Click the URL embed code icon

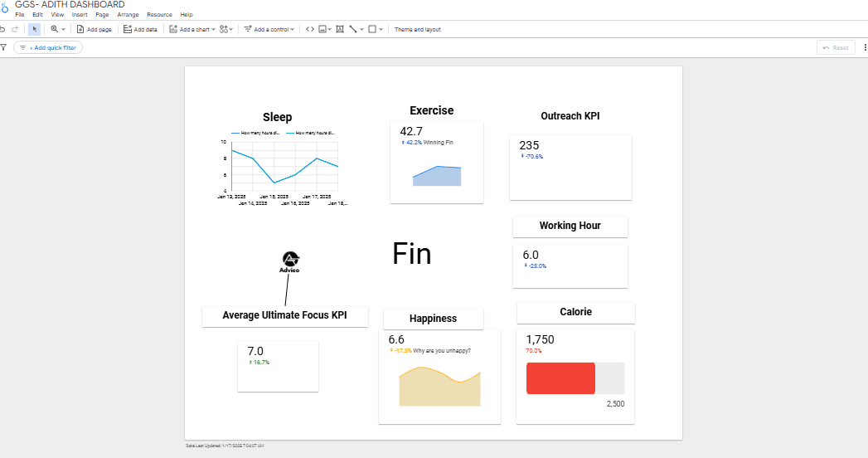tap(310, 29)
